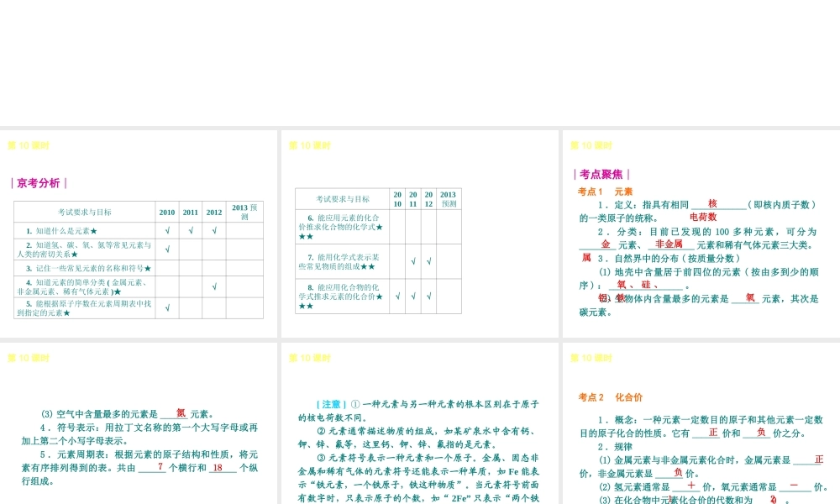Click the red answer 非金属

click(669, 244)
